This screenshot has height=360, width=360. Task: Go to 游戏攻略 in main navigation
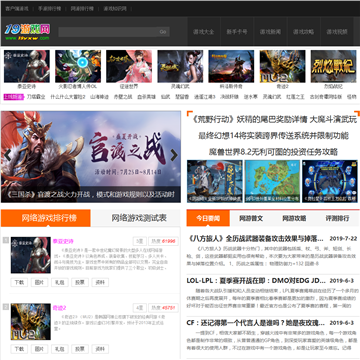[x=304, y=32]
